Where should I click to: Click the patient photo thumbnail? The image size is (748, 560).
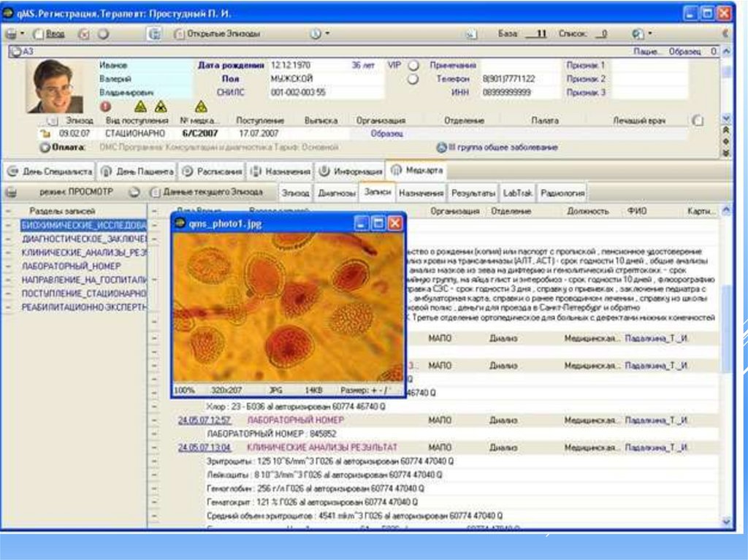click(x=56, y=86)
